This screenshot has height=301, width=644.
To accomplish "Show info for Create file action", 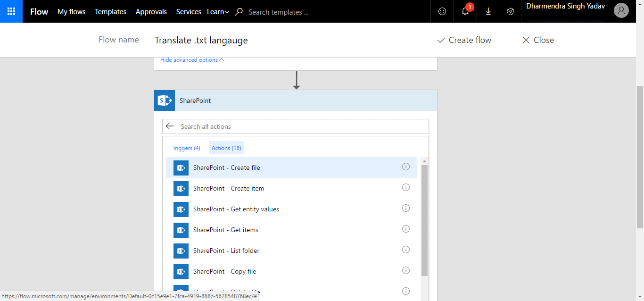I will 406,167.
